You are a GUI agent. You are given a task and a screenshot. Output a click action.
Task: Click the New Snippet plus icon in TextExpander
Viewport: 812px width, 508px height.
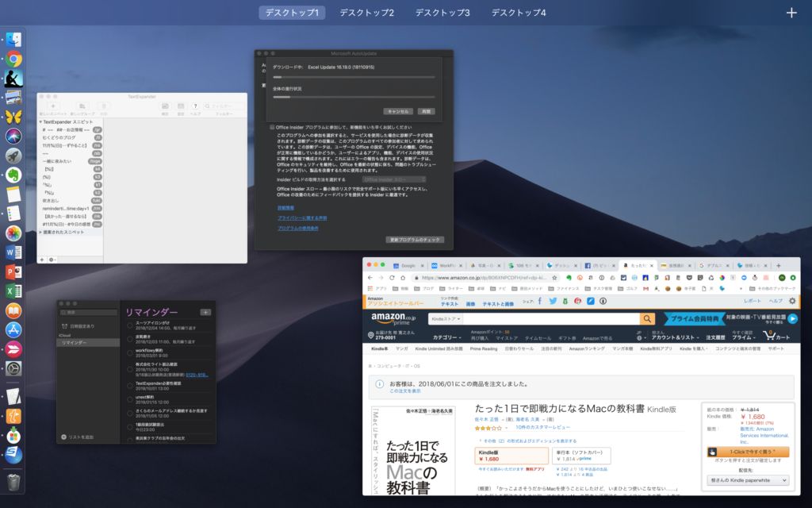coord(53,106)
